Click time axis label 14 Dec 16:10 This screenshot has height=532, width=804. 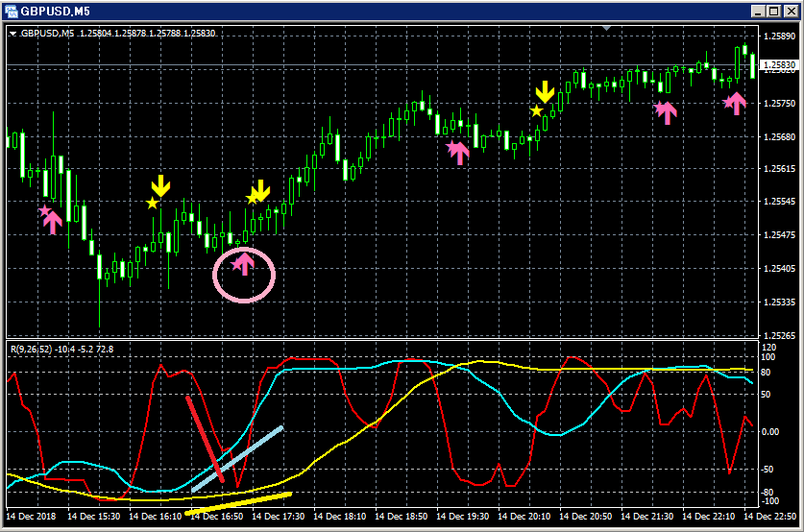tap(156, 516)
